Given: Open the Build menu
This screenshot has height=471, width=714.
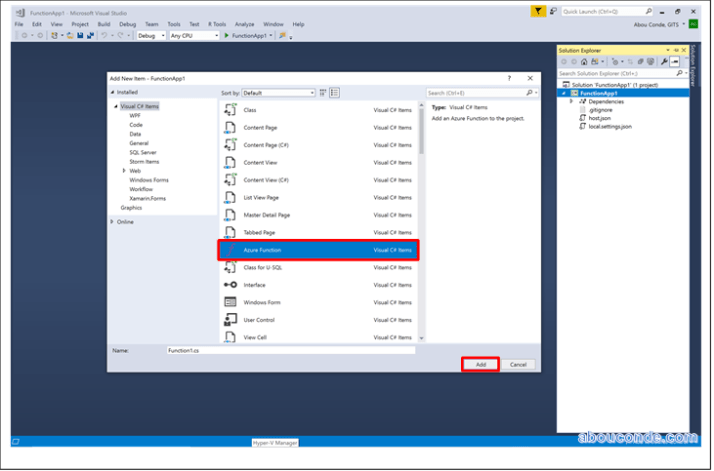Looking at the screenshot, I should click(104, 23).
